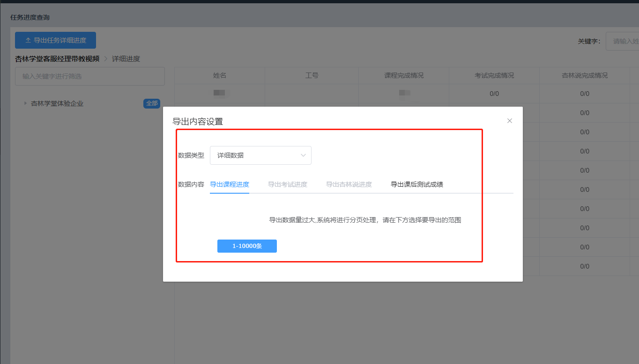The height and width of the screenshot is (364, 639).
Task: Click the 导出任务详细进度 button
Action: (x=55, y=40)
